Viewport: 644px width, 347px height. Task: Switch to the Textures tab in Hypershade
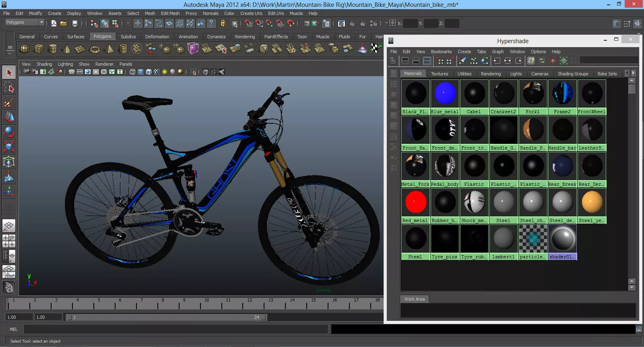click(440, 74)
